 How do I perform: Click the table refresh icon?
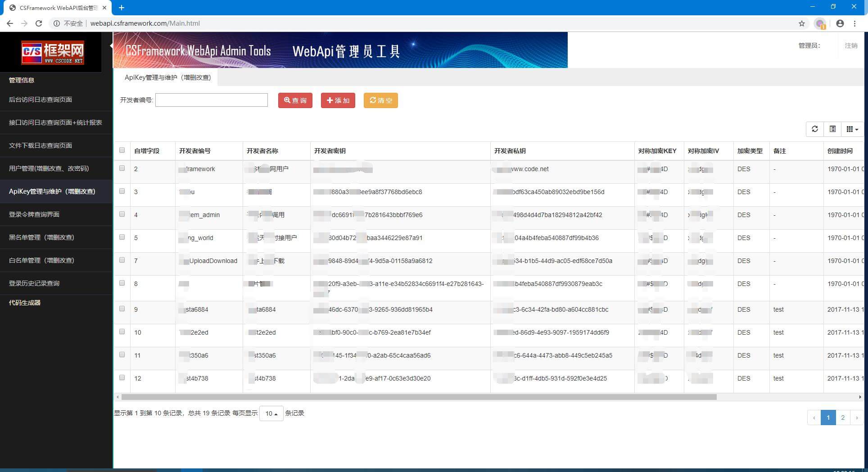814,129
